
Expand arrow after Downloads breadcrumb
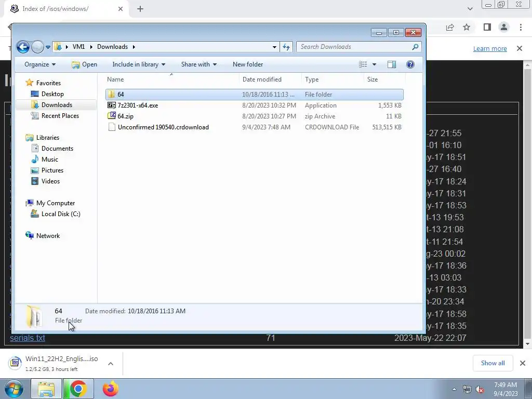click(x=134, y=47)
